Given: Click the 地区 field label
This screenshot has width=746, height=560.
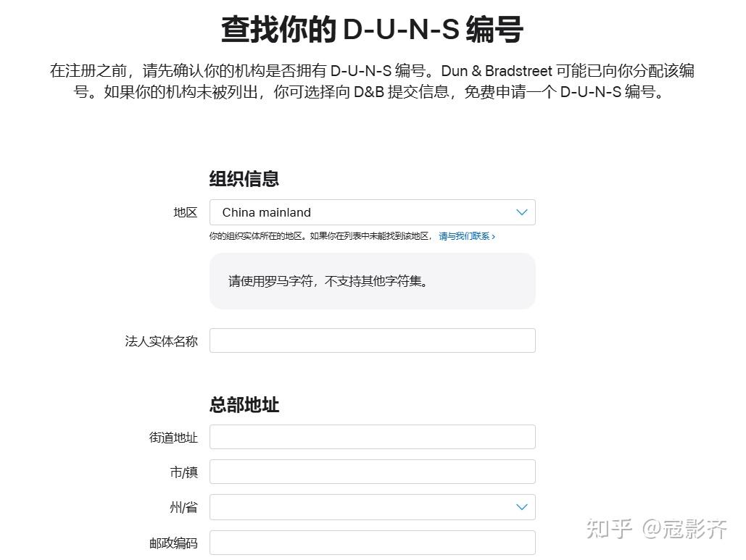Looking at the screenshot, I should (x=185, y=212).
